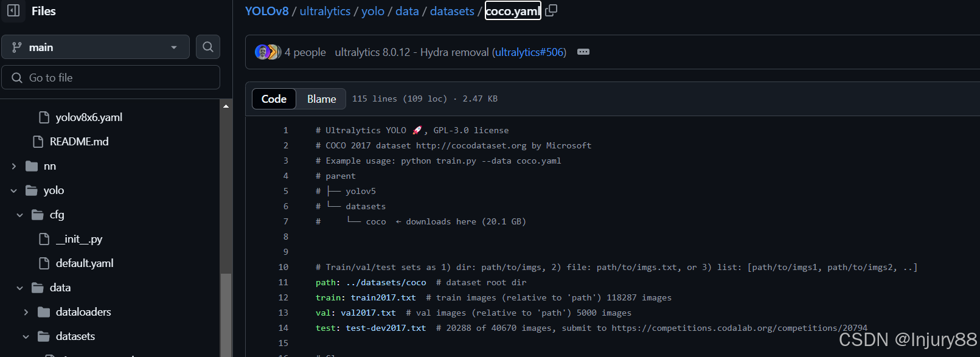Select the yolo folder icon

click(x=32, y=190)
